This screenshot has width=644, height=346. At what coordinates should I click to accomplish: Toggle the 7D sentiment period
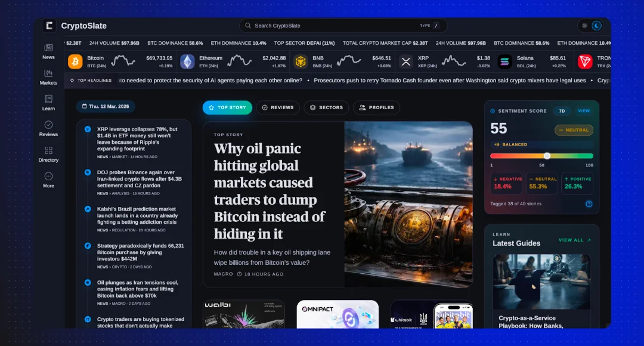pyautogui.click(x=562, y=111)
